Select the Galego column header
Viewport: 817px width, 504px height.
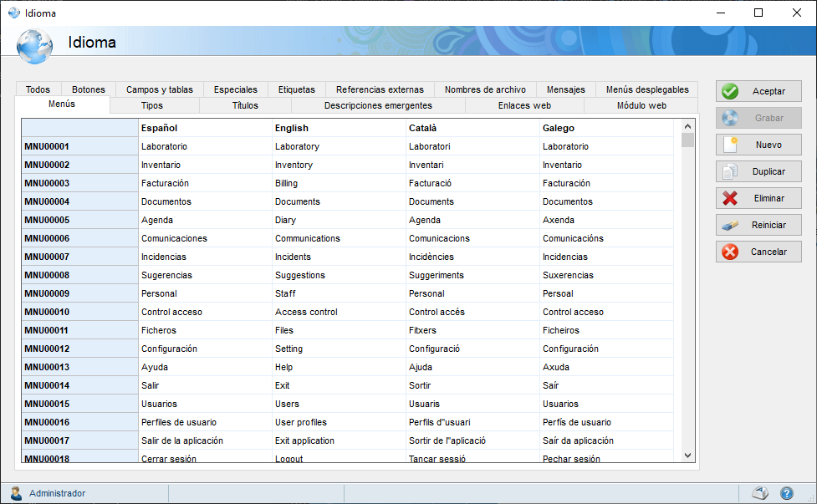point(606,128)
